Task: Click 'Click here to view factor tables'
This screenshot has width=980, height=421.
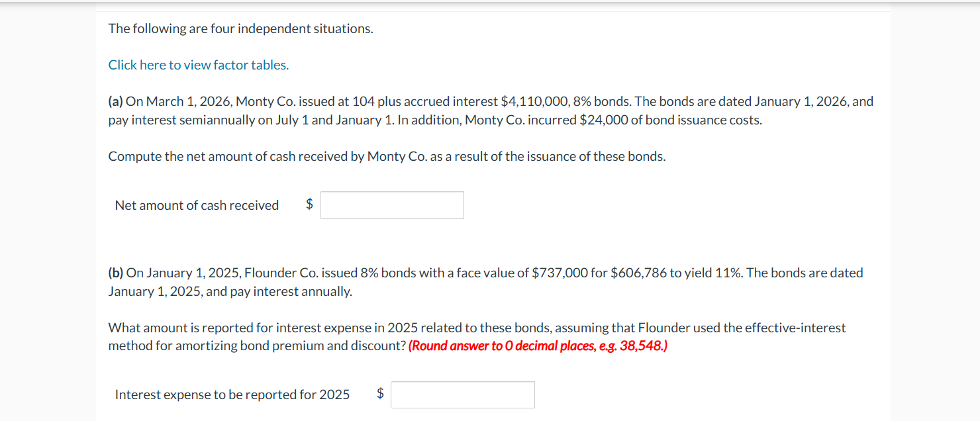Action: coord(197,64)
